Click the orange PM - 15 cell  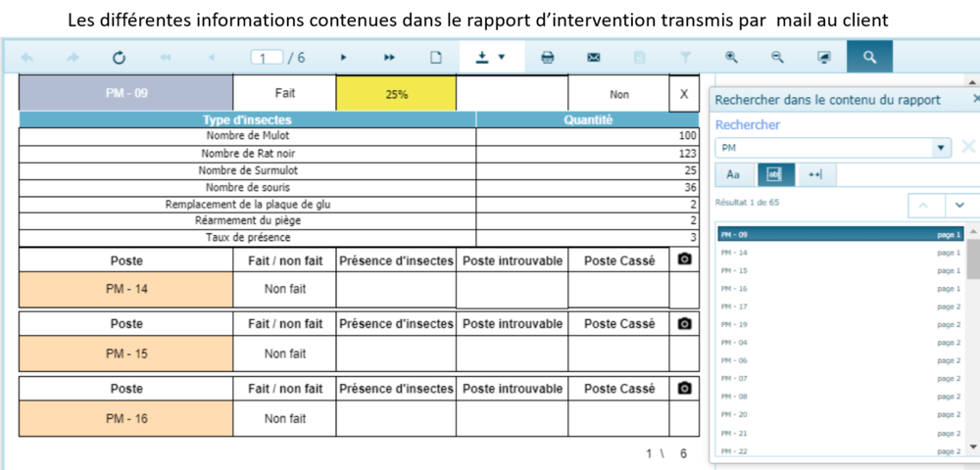(126, 353)
